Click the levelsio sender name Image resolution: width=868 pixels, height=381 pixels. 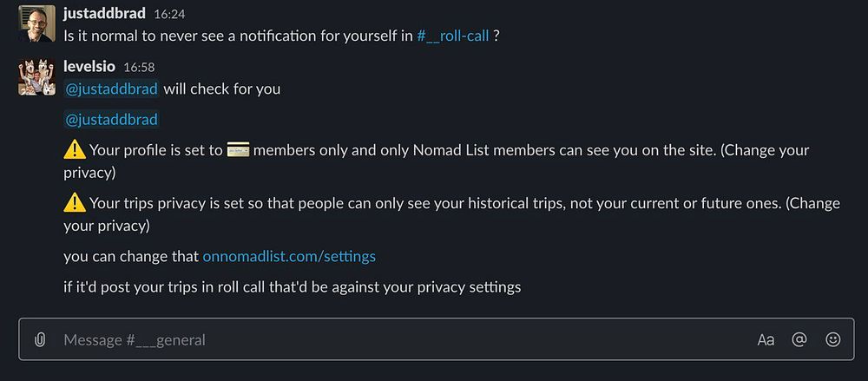point(90,67)
